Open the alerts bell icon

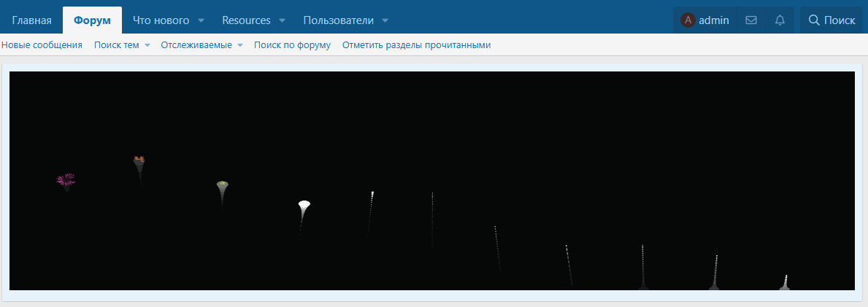[780, 20]
